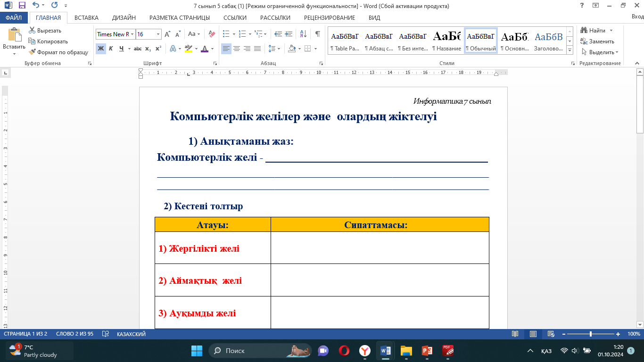This screenshot has width=644, height=362.
Task: Increase font size with grow icon
Action: pos(168,34)
